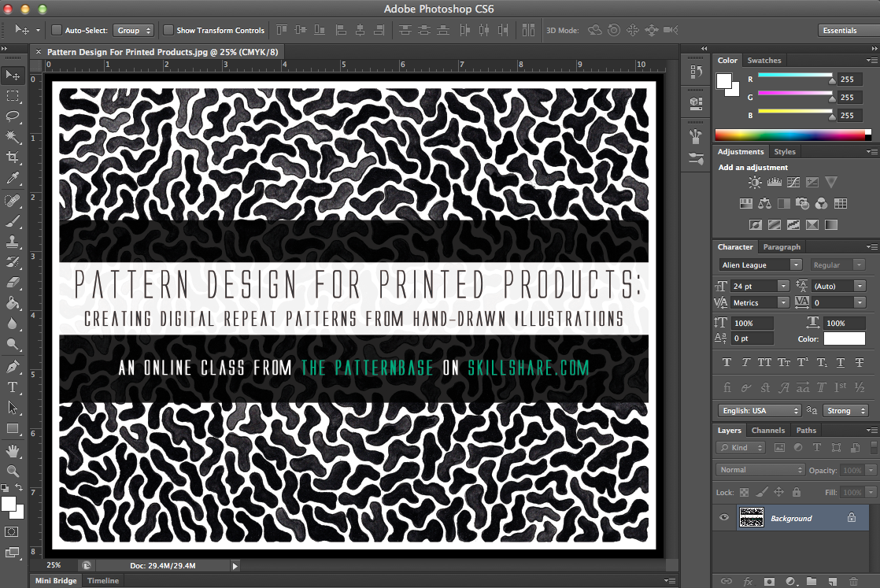
Task: Toggle Faux Bold in Character panel
Action: pyautogui.click(x=727, y=362)
